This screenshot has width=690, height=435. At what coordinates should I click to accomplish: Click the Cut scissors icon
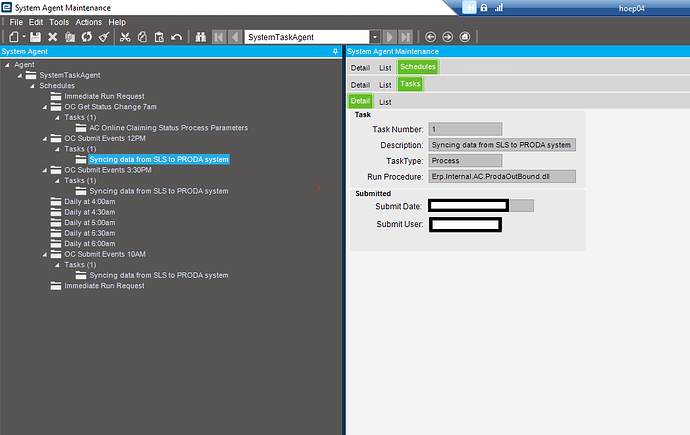pos(125,37)
